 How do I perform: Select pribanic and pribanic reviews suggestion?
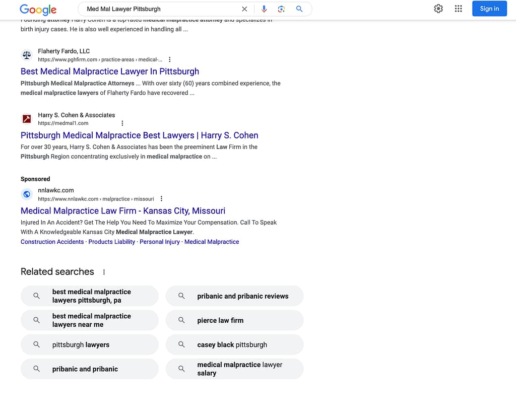[234, 296]
